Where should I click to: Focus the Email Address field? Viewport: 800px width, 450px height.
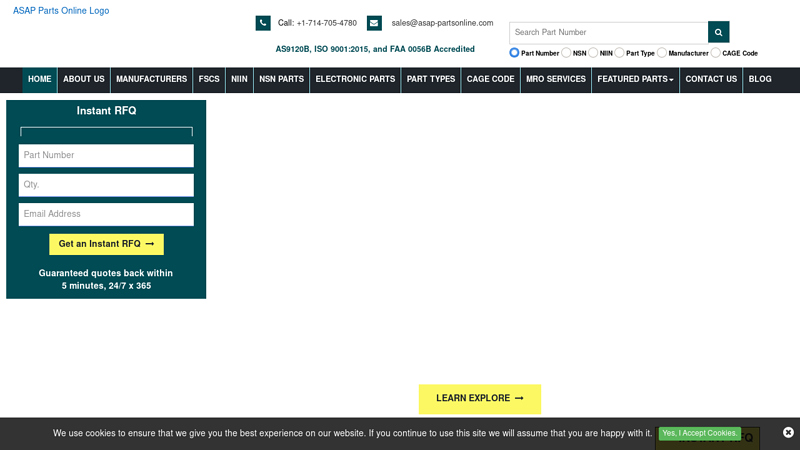pyautogui.click(x=106, y=214)
